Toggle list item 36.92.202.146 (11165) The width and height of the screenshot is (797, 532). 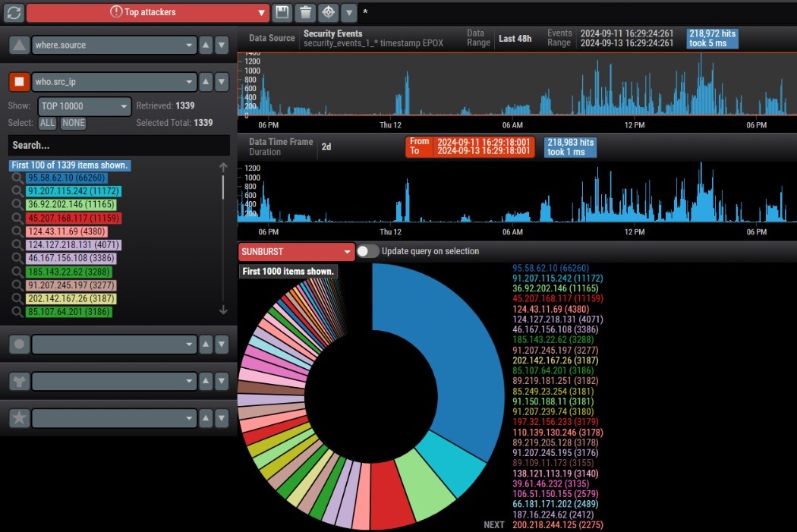(71, 204)
